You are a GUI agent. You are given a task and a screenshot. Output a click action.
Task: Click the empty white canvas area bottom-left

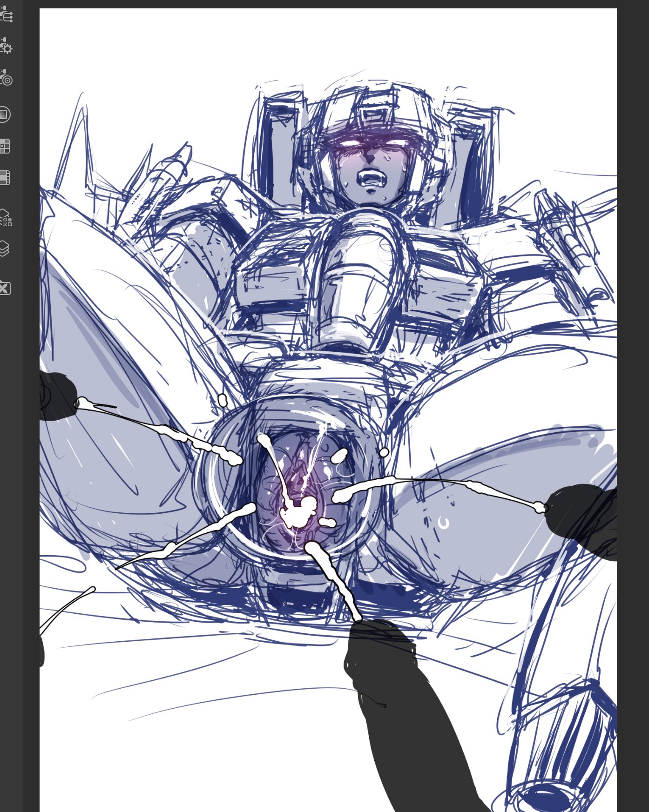[116, 768]
